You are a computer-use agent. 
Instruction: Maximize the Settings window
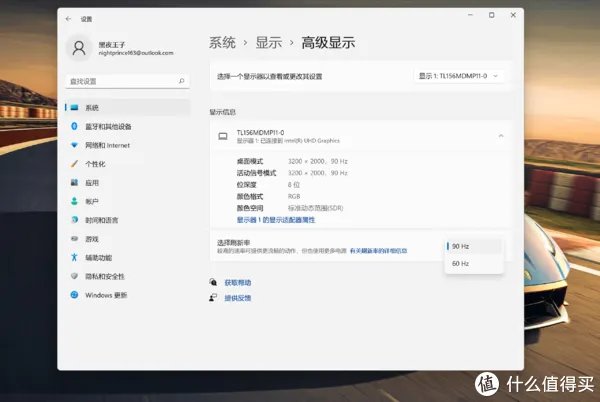click(x=492, y=15)
